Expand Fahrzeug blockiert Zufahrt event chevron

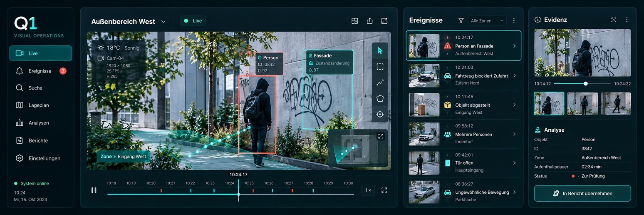pyautogui.click(x=515, y=76)
